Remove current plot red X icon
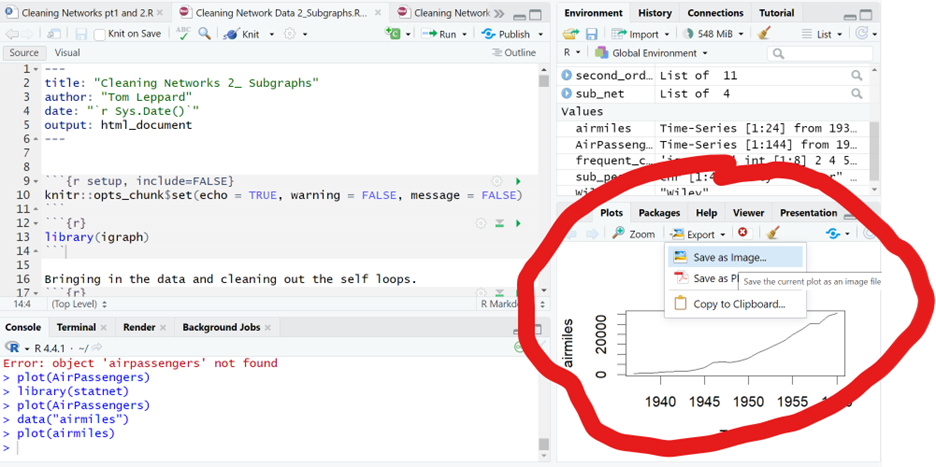Viewport: 936px width, 467px height. point(743,233)
